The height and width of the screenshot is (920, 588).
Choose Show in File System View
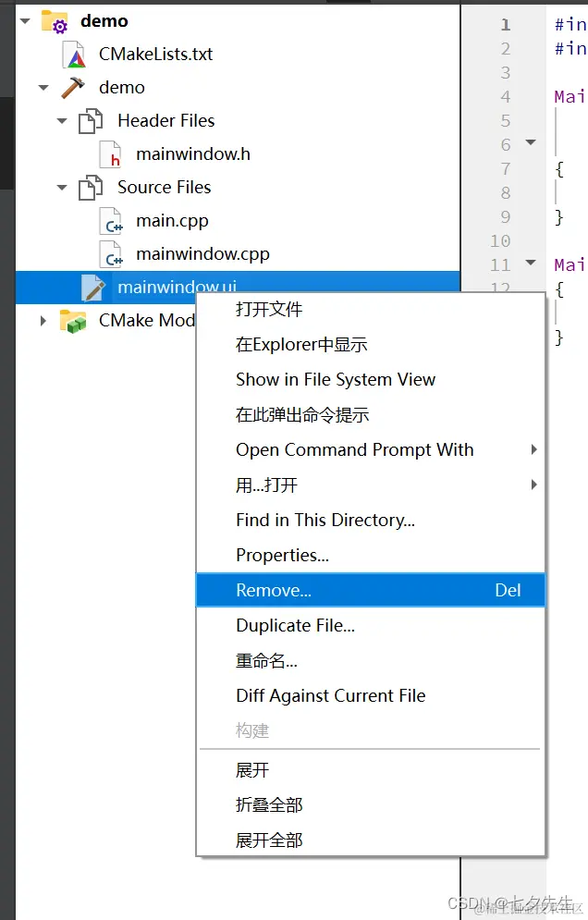click(x=336, y=380)
